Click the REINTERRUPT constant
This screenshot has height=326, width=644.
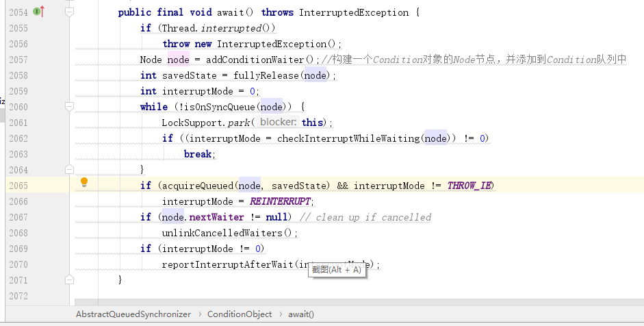click(x=280, y=201)
